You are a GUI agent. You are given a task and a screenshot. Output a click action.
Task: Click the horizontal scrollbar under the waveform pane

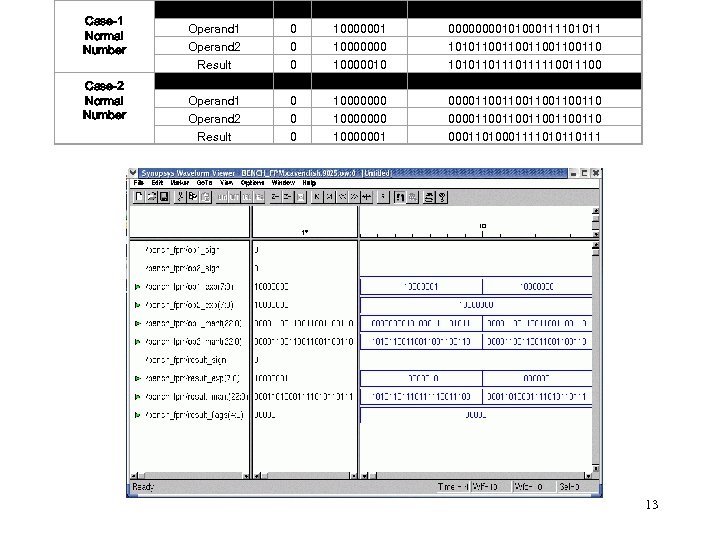point(476,476)
